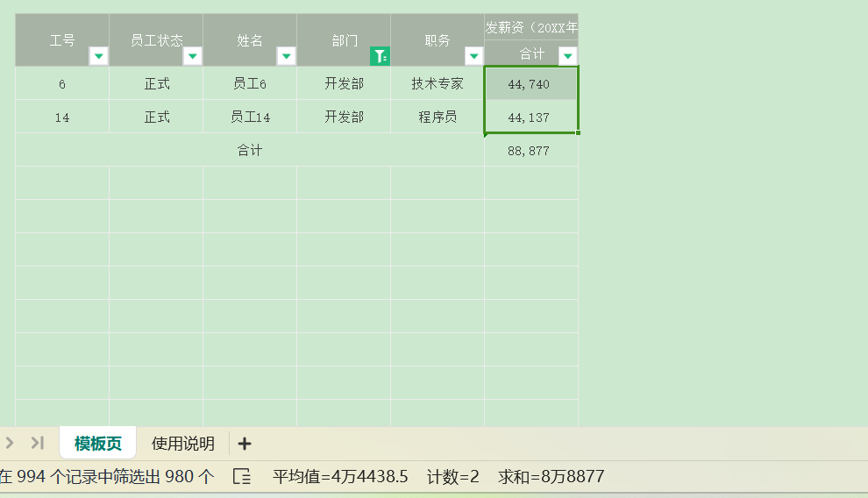The height and width of the screenshot is (498, 868).
Task: Add a new sheet with plus button
Action: coord(244,444)
